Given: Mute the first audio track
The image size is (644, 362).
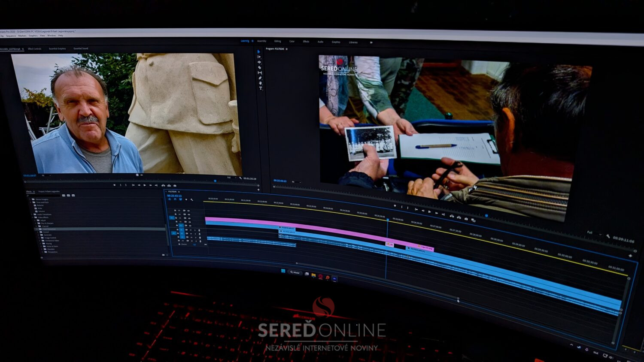Looking at the screenshot, I should 191,230.
